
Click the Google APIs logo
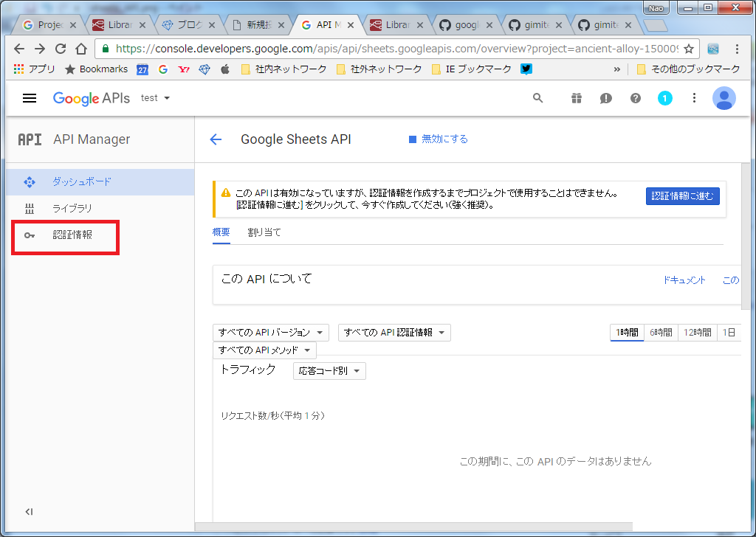[91, 98]
